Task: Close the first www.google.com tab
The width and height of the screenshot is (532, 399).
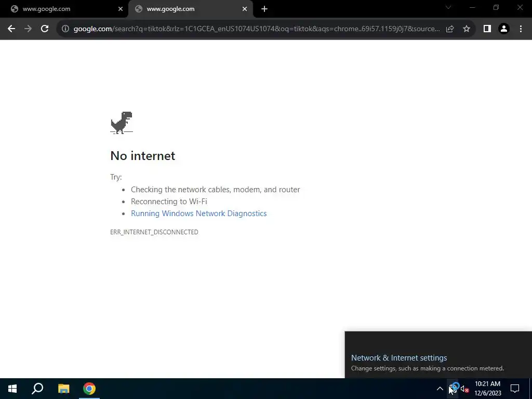Action: click(121, 9)
